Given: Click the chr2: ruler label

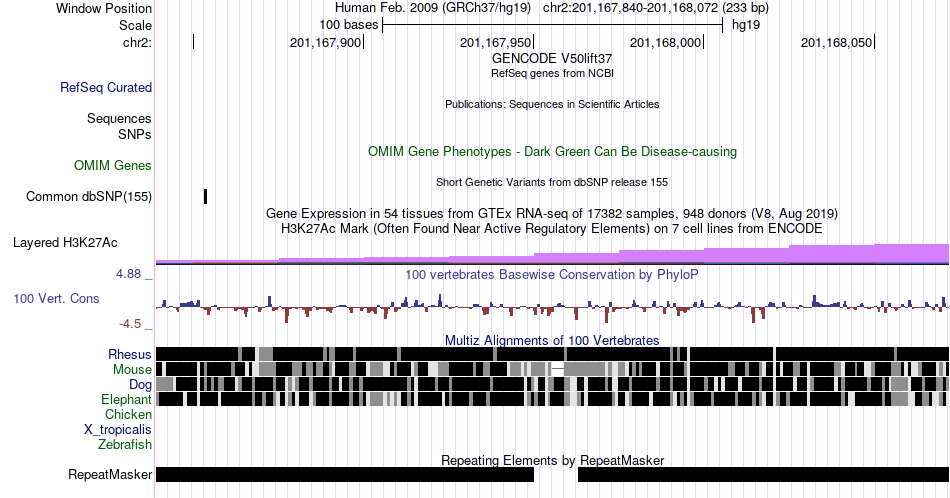Looking at the screenshot, I should click(x=138, y=42).
